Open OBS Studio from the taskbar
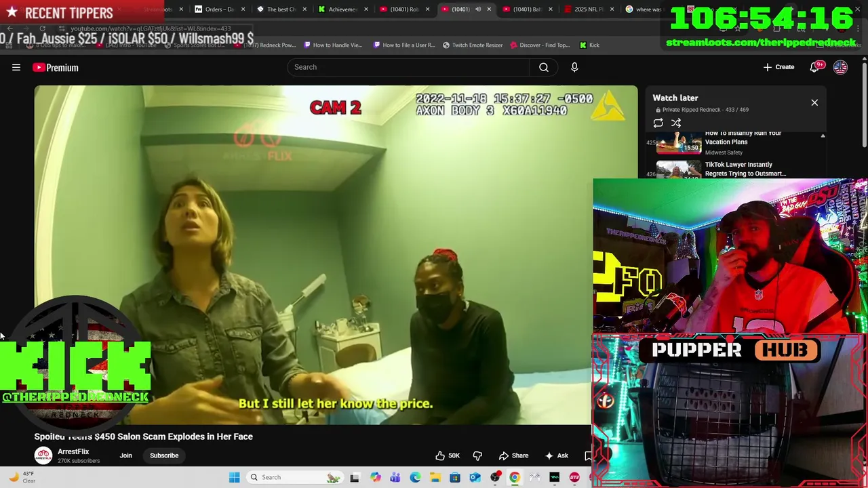 tap(495, 477)
